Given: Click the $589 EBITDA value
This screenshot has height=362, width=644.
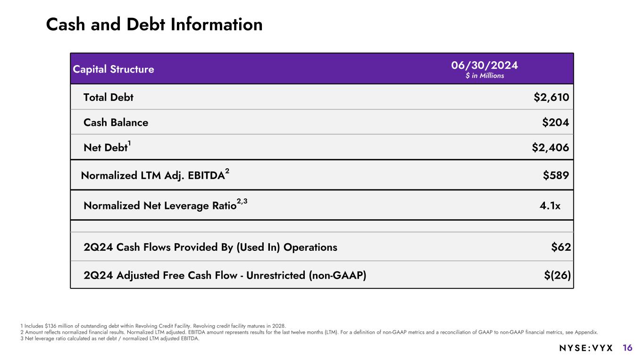Looking at the screenshot, I should [556, 175].
